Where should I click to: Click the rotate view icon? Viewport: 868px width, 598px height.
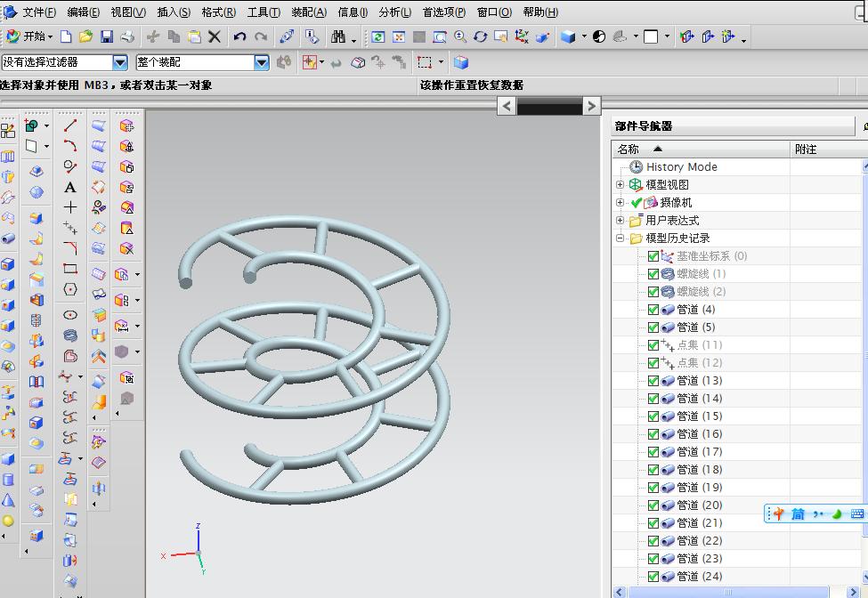pos(481,36)
